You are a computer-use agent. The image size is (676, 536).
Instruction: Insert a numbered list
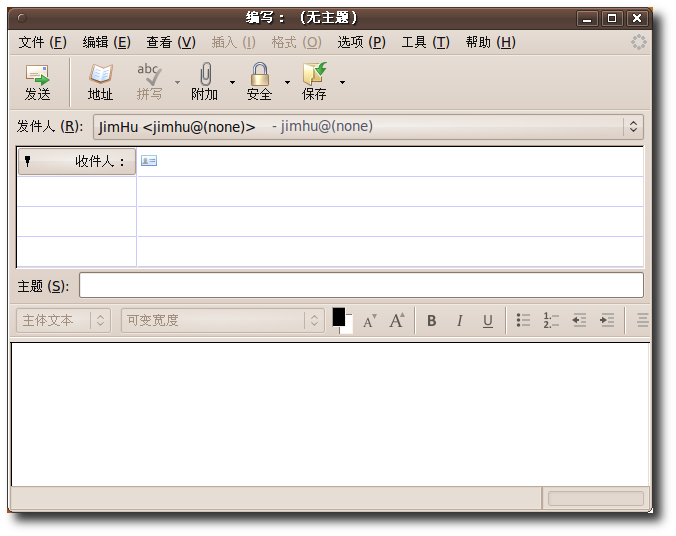pyautogui.click(x=551, y=320)
